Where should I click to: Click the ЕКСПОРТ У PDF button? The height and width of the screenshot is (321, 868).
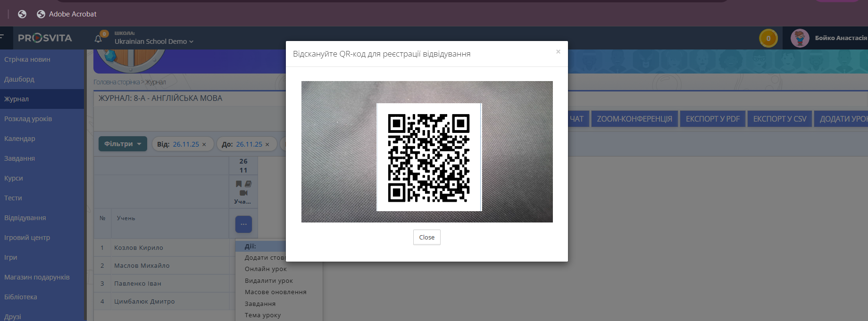(712, 119)
